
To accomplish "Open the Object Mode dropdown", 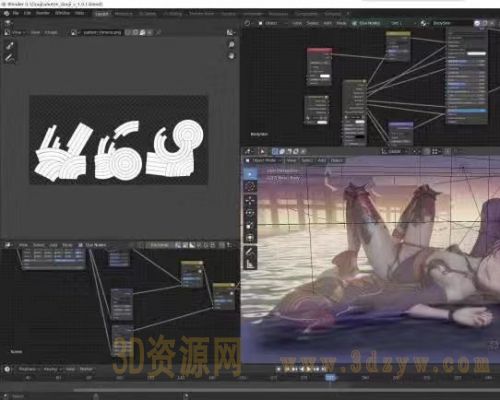I will (x=265, y=161).
